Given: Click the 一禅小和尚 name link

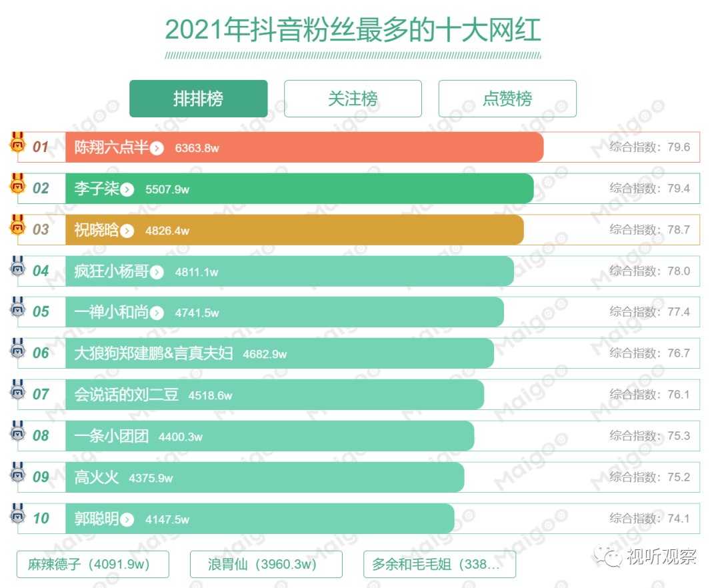Looking at the screenshot, I should (111, 312).
